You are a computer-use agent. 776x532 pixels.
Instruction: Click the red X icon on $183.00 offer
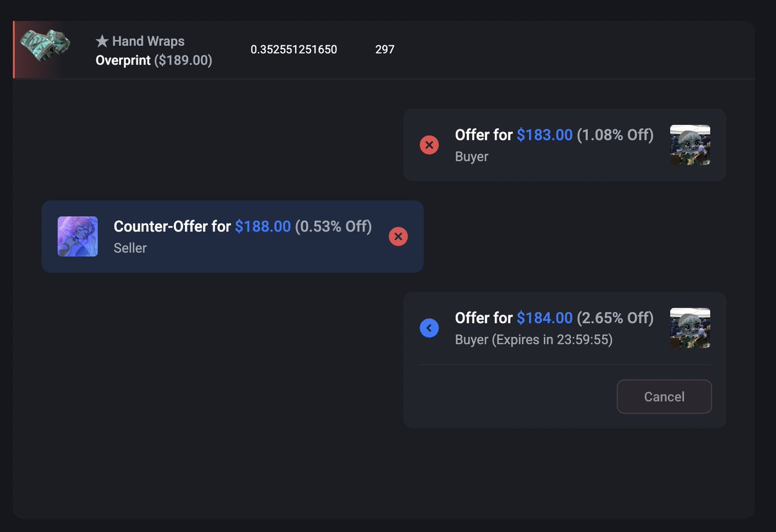[x=429, y=145]
